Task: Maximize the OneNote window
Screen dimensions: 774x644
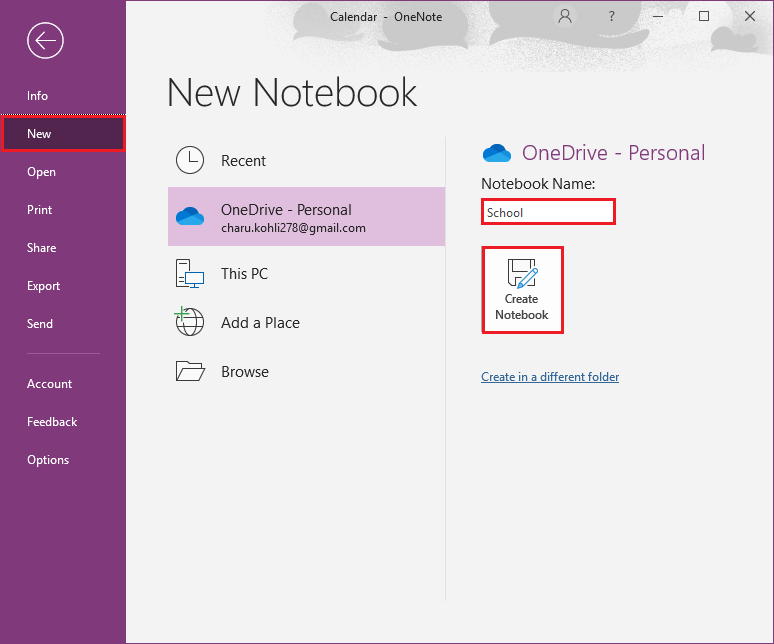Action: 704,16
